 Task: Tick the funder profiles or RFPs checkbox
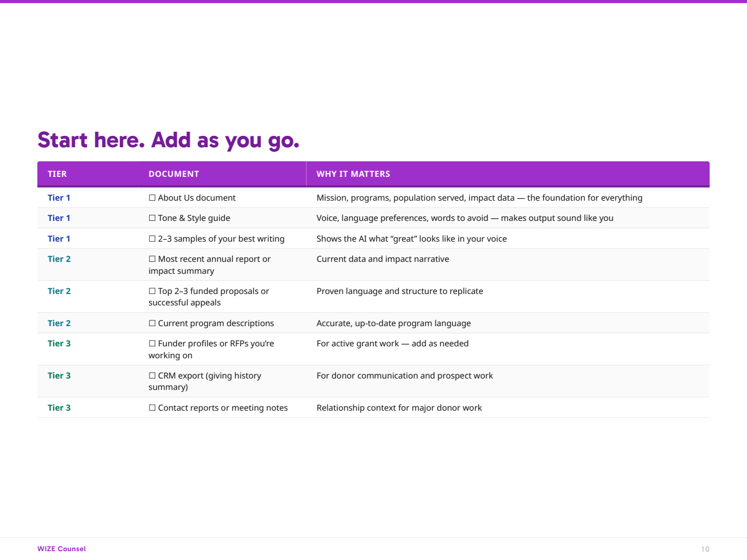[152, 343]
